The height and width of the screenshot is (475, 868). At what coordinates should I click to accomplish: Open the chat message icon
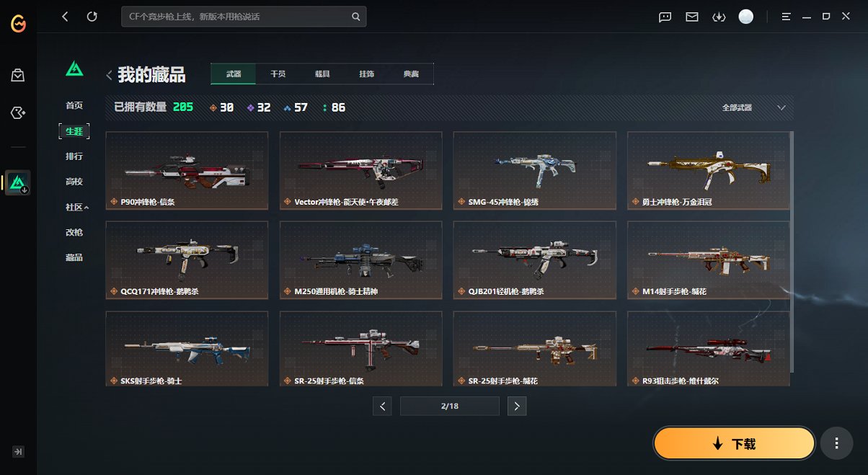(665, 17)
